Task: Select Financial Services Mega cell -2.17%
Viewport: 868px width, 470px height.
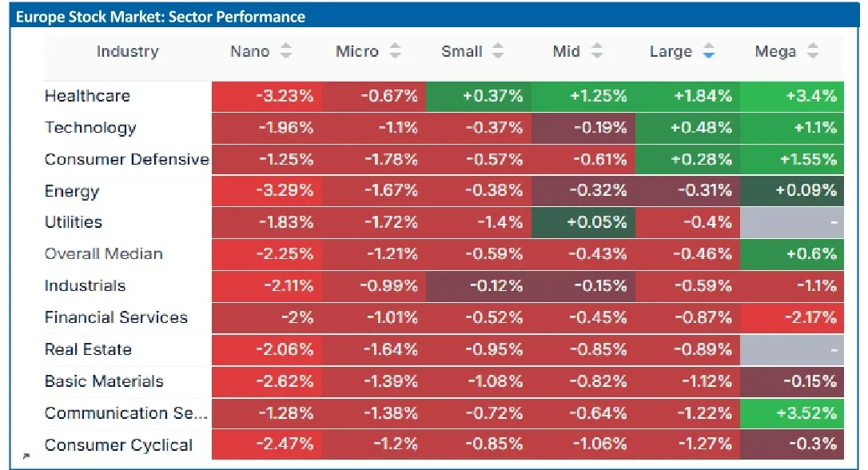Action: pyautogui.click(x=791, y=318)
